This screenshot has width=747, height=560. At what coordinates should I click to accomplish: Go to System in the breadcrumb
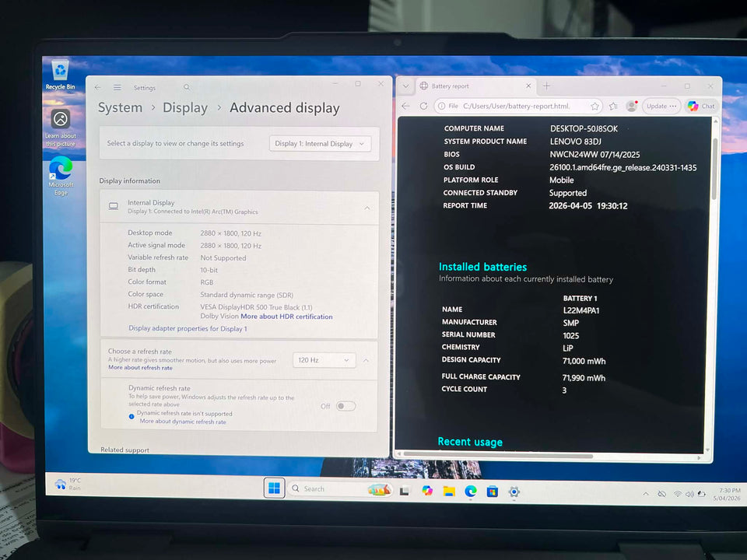tap(120, 107)
